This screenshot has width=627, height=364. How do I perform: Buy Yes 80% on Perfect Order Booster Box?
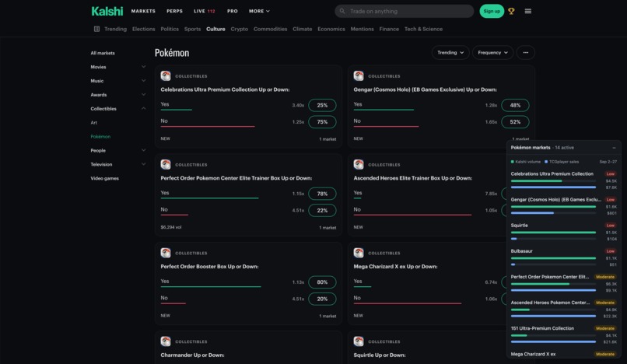click(x=322, y=282)
